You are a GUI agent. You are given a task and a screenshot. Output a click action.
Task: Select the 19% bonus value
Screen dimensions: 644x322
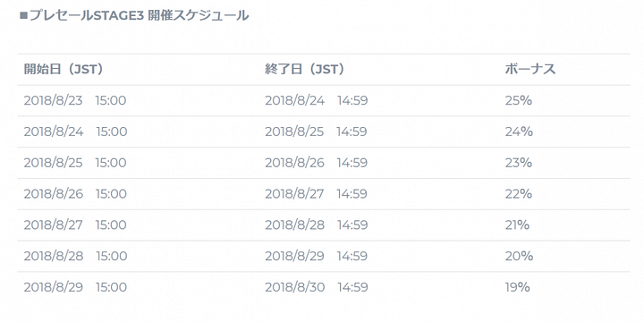(518, 287)
